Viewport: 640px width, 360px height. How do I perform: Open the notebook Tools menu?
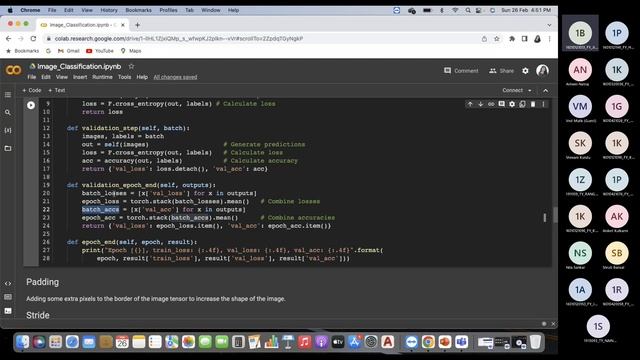click(124, 77)
